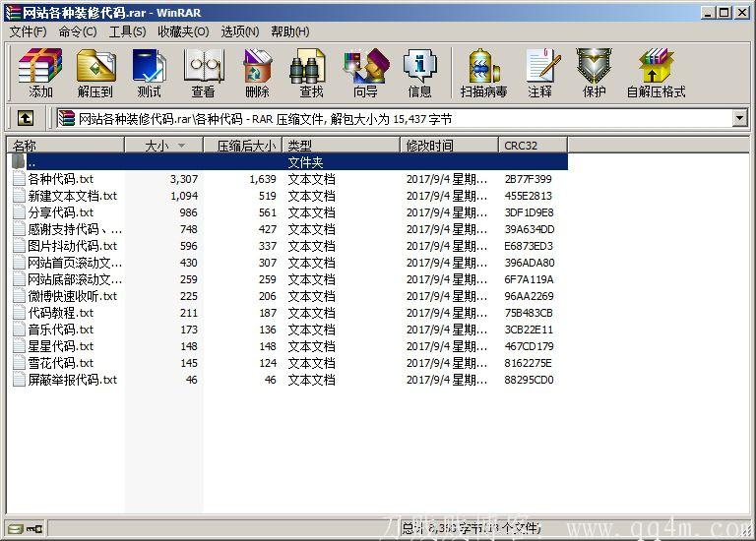Viewport: 756px width, 541px height.
Task: Open the 命令(C) menu
Action: tap(78, 31)
